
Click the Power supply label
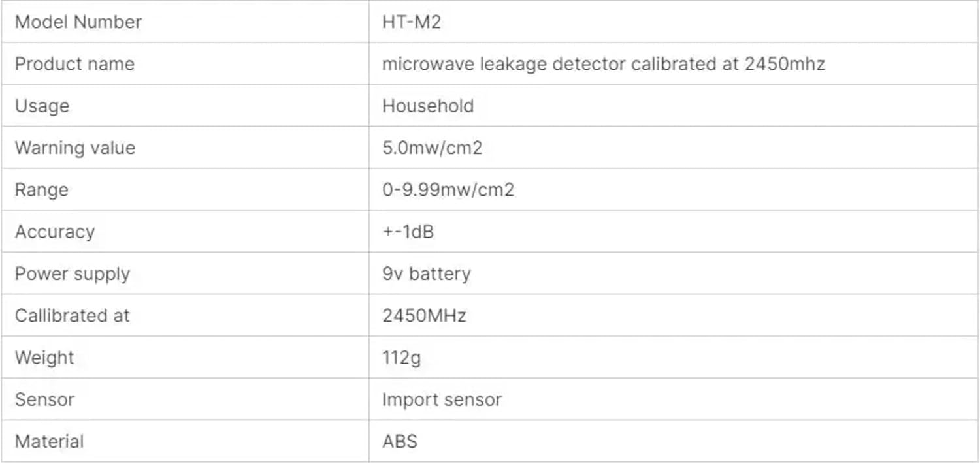pyautogui.click(x=72, y=273)
